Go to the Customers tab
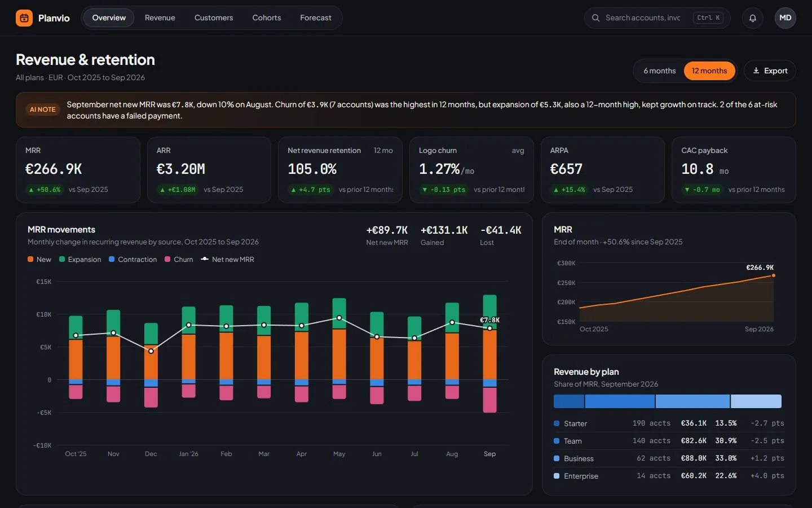The height and width of the screenshot is (508, 812). coord(214,18)
